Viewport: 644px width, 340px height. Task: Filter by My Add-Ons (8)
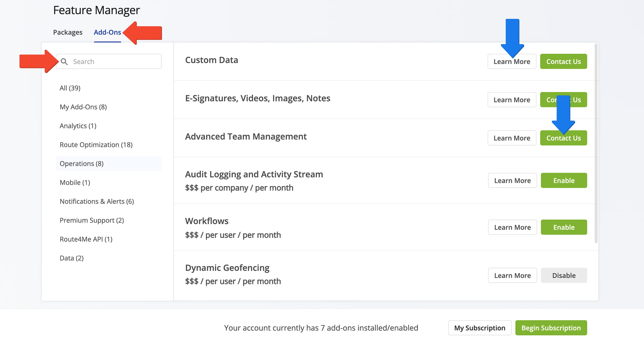tap(83, 107)
